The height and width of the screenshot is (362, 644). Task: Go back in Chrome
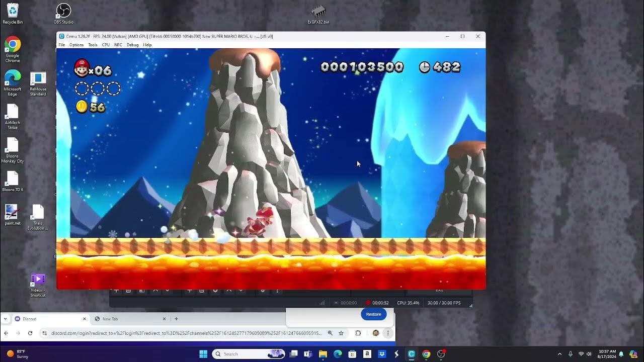pyautogui.click(x=6, y=333)
